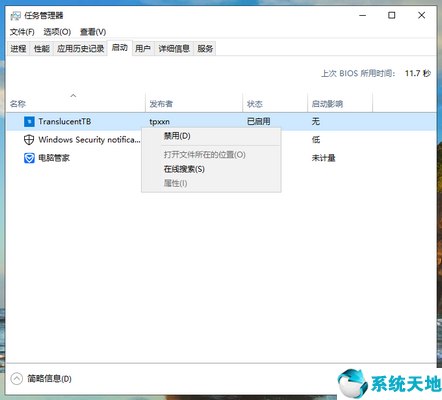This screenshot has width=442, height=400.
Task: Switch to the 服务 tab
Action: [205, 49]
